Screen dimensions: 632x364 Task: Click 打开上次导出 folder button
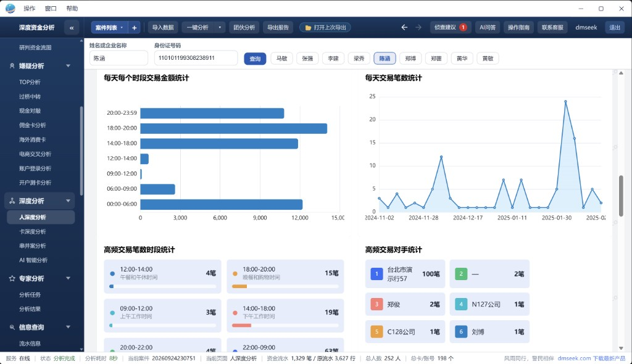click(x=325, y=27)
